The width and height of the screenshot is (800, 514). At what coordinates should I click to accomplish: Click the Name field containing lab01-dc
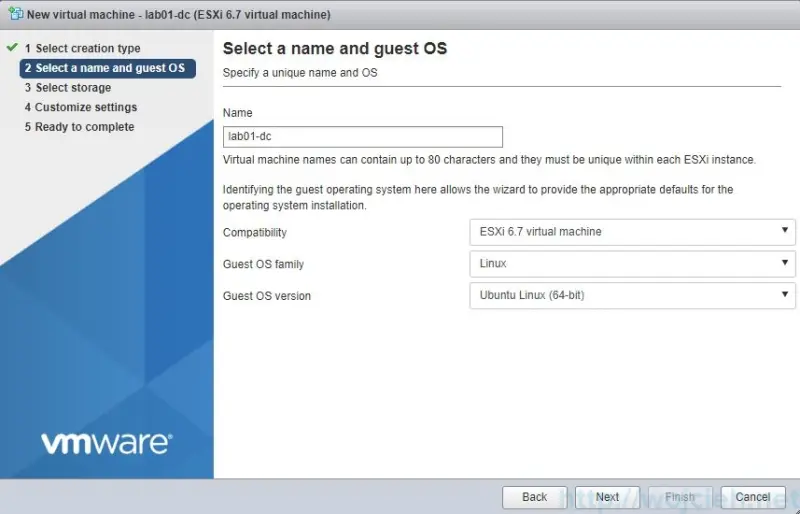tap(362, 137)
